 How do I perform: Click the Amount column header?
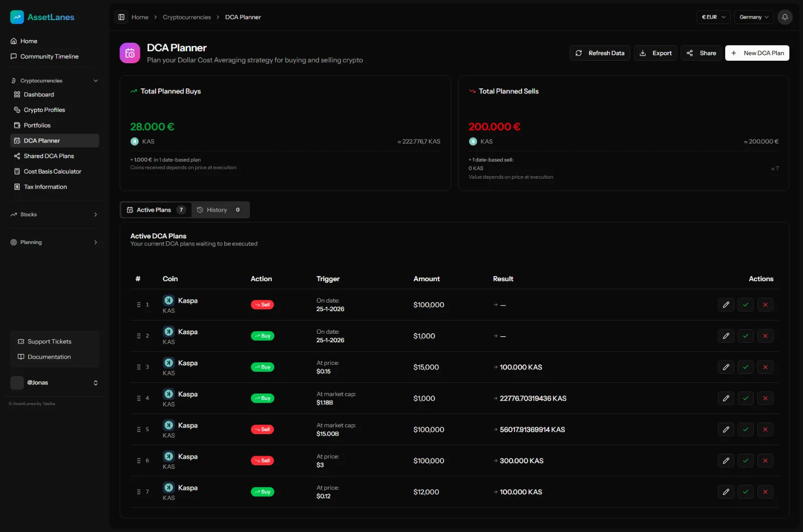[427, 279]
